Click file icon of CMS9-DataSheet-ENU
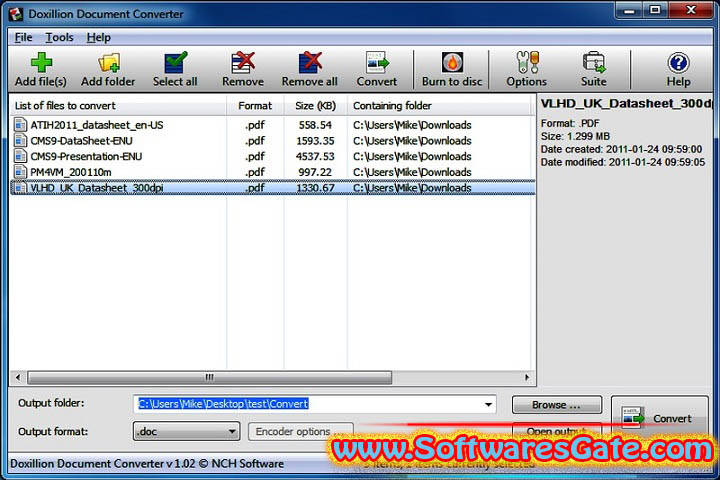This screenshot has height=480, width=720. (x=20, y=140)
